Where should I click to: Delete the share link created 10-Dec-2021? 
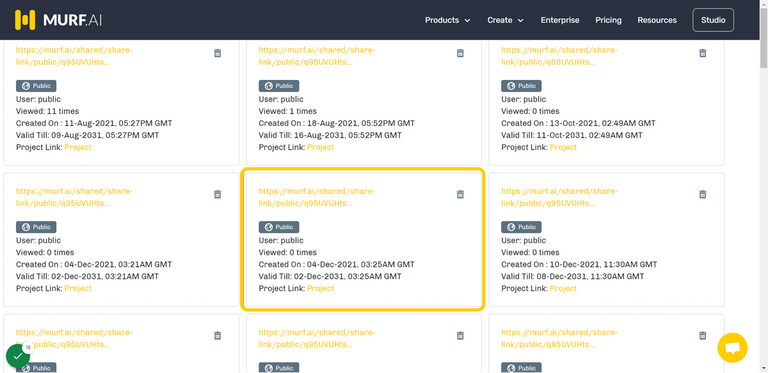tap(703, 194)
